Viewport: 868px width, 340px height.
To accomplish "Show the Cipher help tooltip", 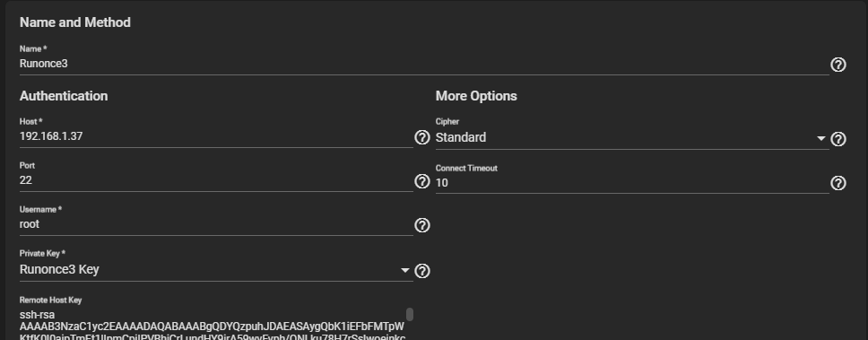I will [838, 139].
